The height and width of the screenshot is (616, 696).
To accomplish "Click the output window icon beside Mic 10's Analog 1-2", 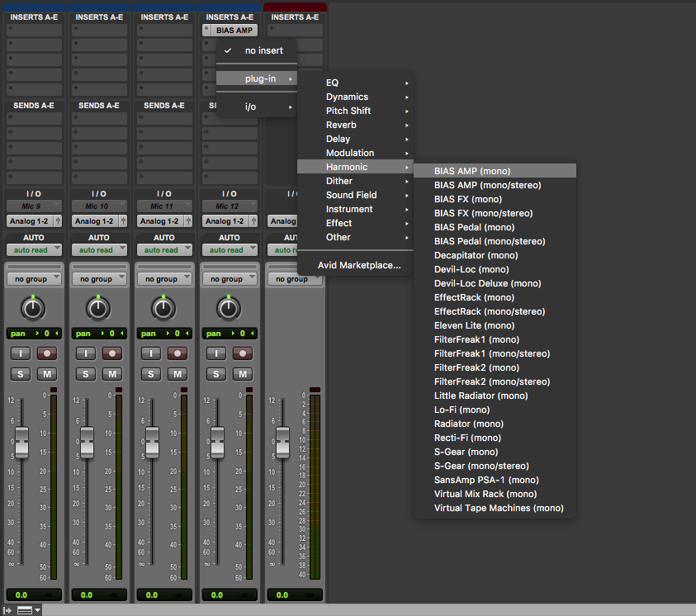I will 123,221.
